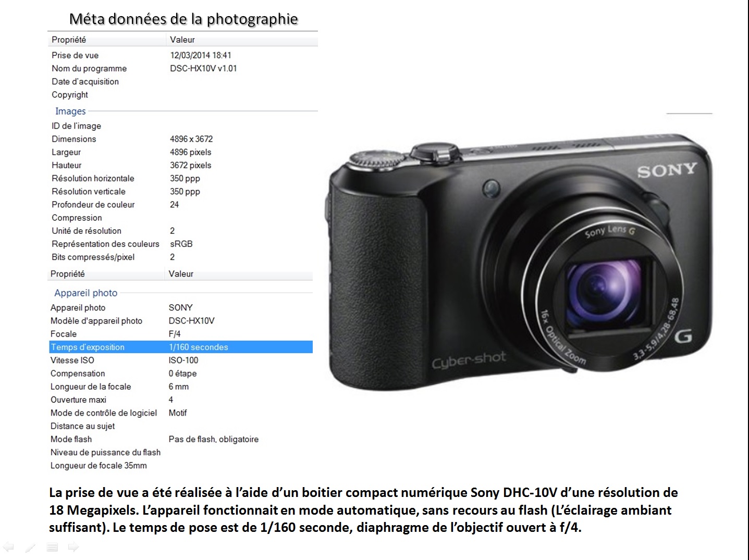Open the slideshow menu icon
The width and height of the screenshot is (749, 560).
pyautogui.click(x=52, y=547)
